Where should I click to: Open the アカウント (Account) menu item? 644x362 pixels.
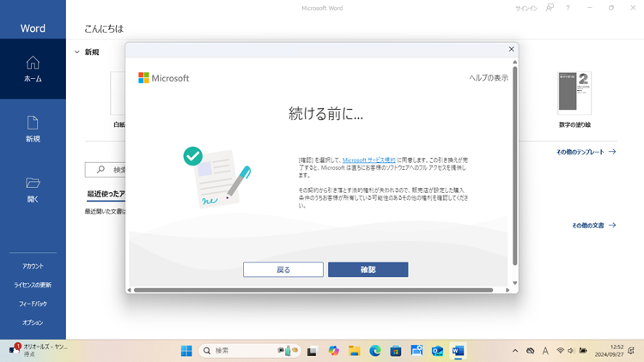[x=33, y=266]
